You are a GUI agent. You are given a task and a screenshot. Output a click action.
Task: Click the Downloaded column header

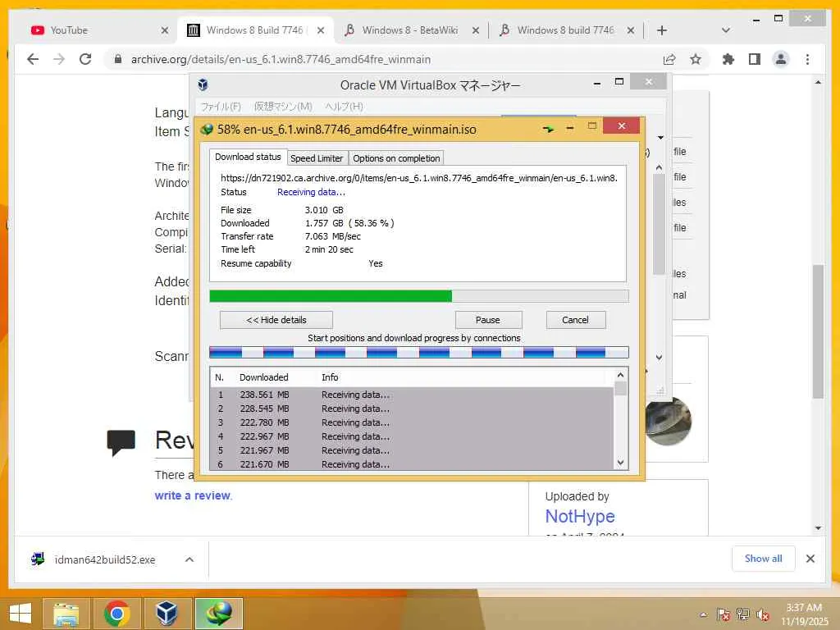tap(263, 377)
